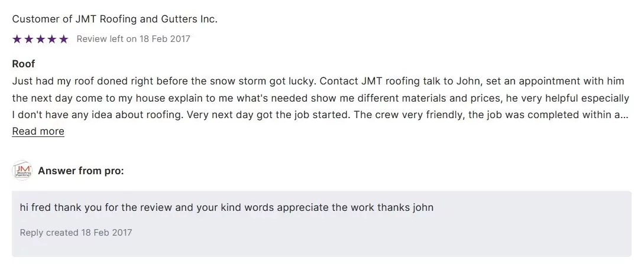Select the third rating star

40,39
